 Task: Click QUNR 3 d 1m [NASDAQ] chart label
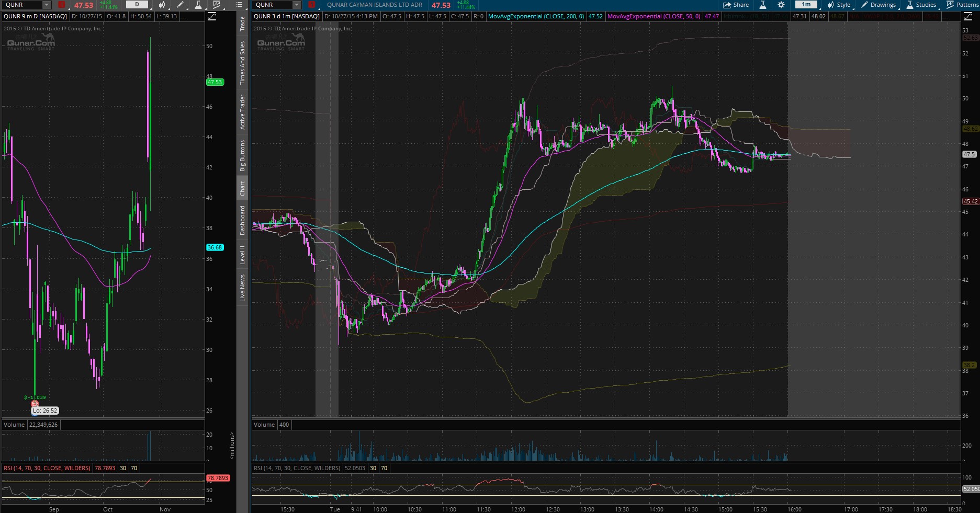(287, 16)
